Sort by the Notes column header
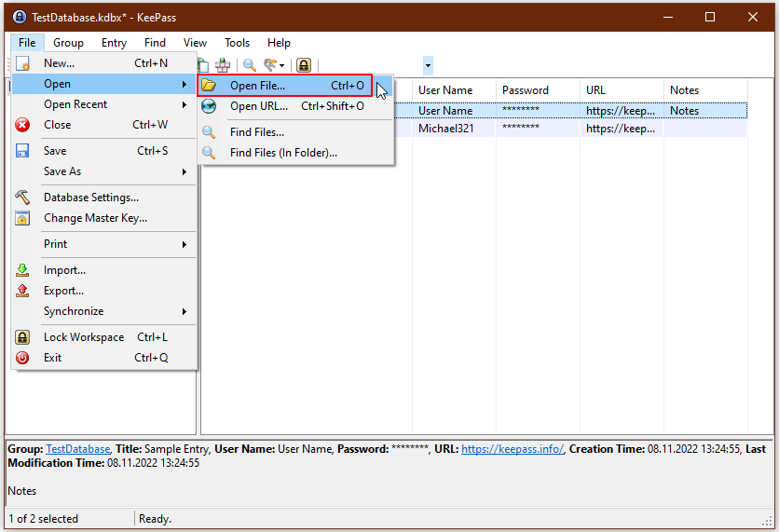Screen dimensions: 779x532 pyautogui.click(x=706, y=89)
